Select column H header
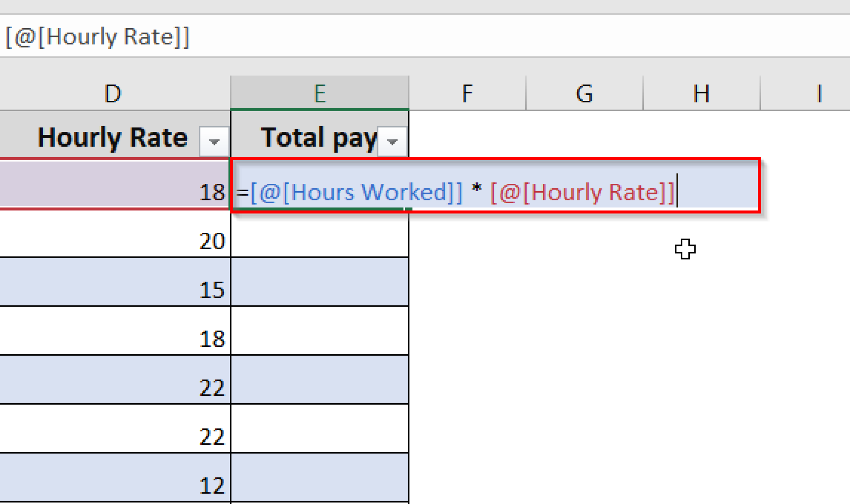Screen dimensions: 850x504 click(701, 93)
